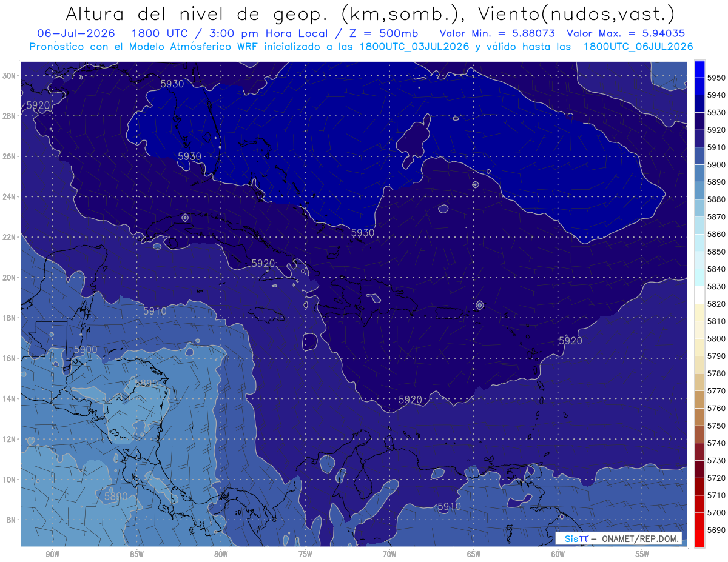Click the 14N latitude axis label
728x562 pixels.
point(9,399)
